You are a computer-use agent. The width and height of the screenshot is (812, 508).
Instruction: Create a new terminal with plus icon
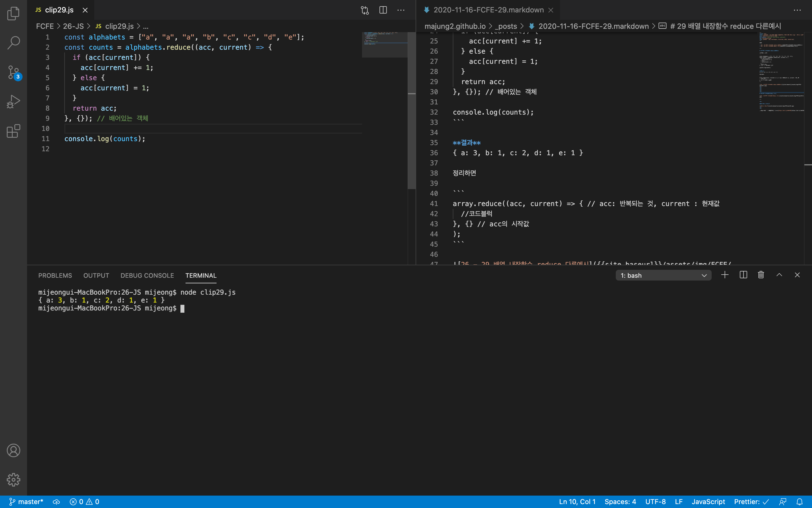click(x=725, y=275)
